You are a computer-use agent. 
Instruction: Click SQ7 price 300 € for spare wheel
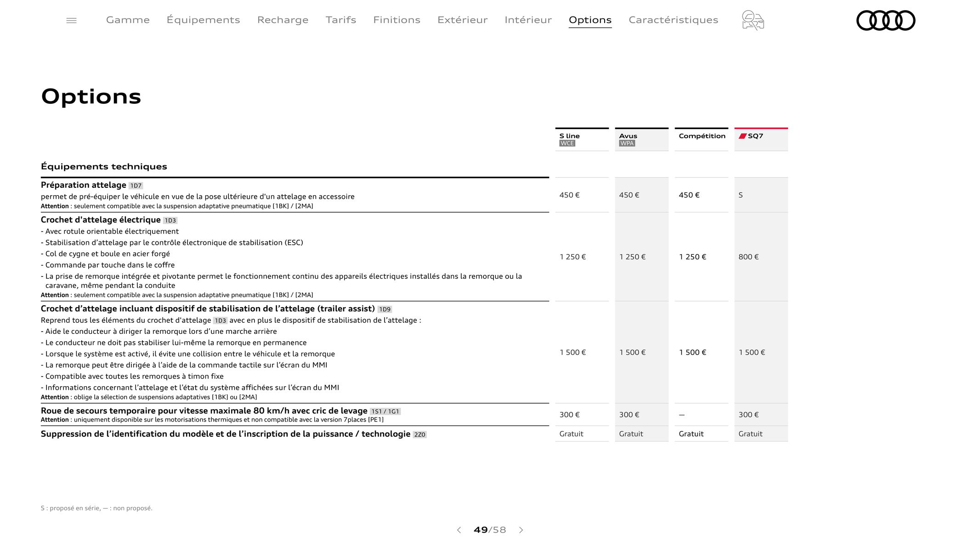pos(748,415)
